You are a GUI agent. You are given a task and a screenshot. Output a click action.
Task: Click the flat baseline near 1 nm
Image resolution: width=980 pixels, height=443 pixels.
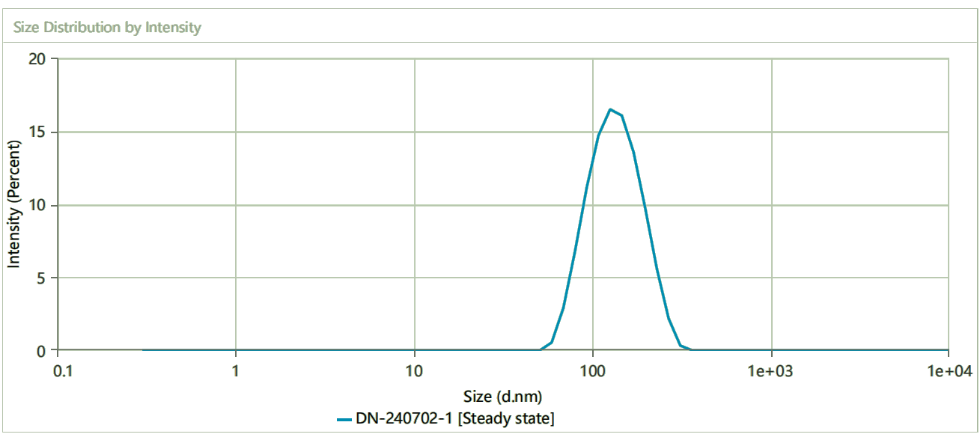click(236, 349)
